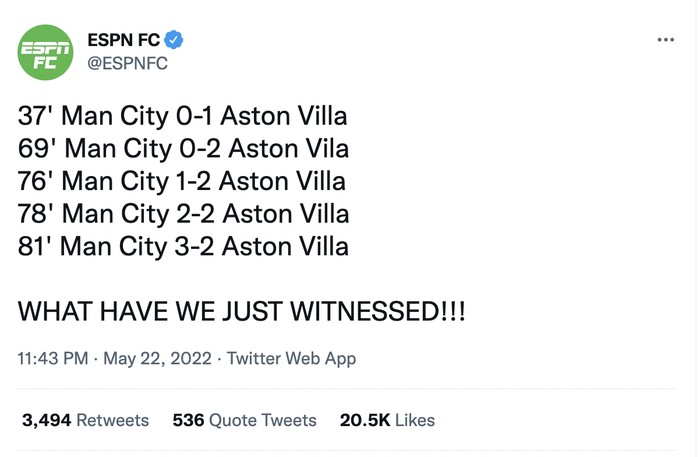Open the Quote Tweets list
This screenshot has height=457, width=700.
pos(262,420)
